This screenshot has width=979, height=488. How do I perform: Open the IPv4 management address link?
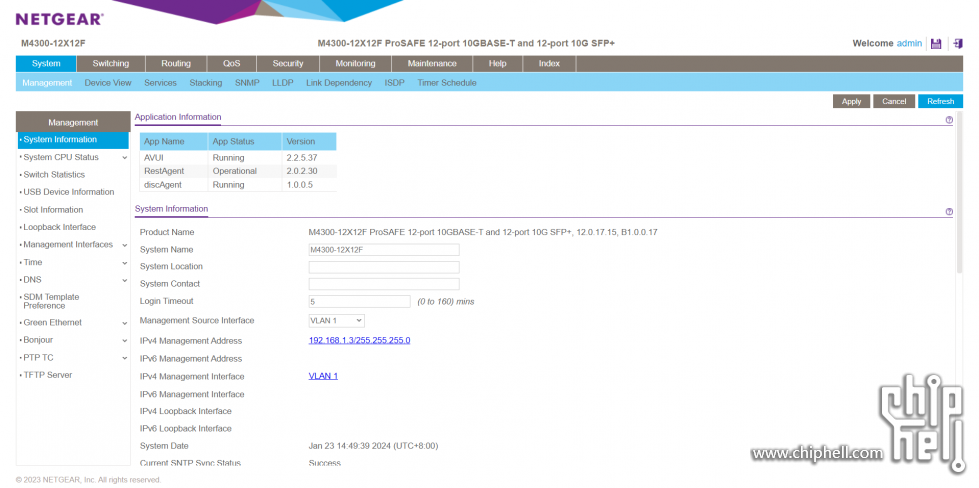(360, 340)
